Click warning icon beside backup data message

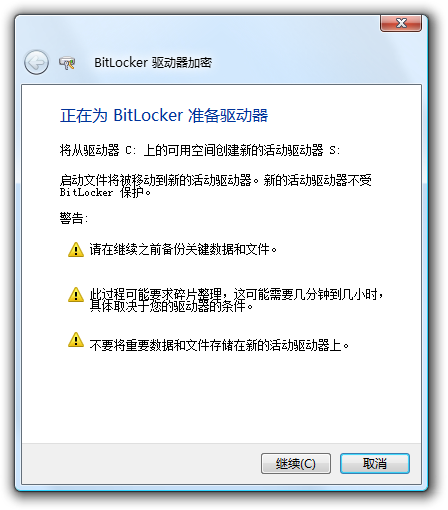(76, 249)
